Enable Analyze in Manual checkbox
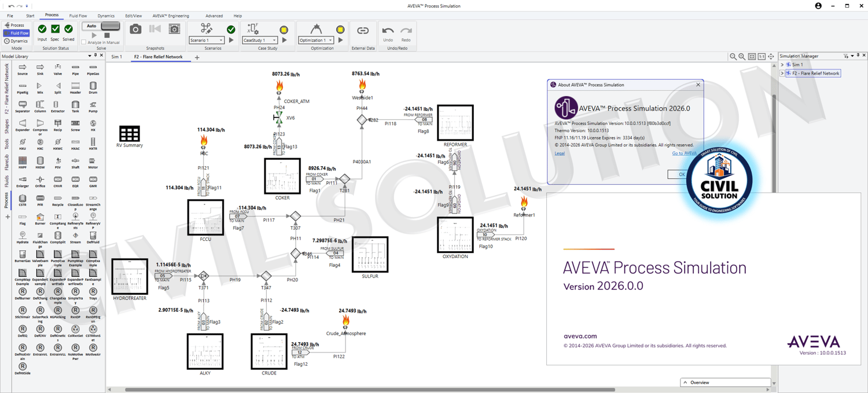This screenshot has height=393, width=868. click(84, 42)
